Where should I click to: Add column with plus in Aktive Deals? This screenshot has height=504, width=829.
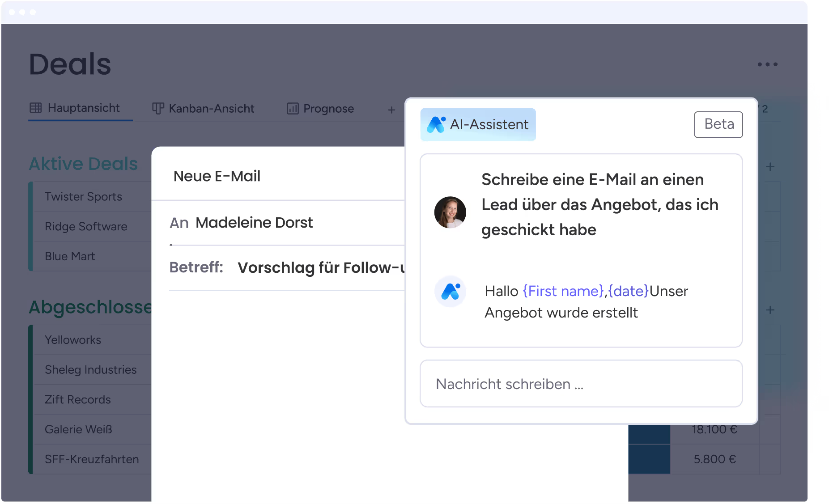click(x=770, y=167)
